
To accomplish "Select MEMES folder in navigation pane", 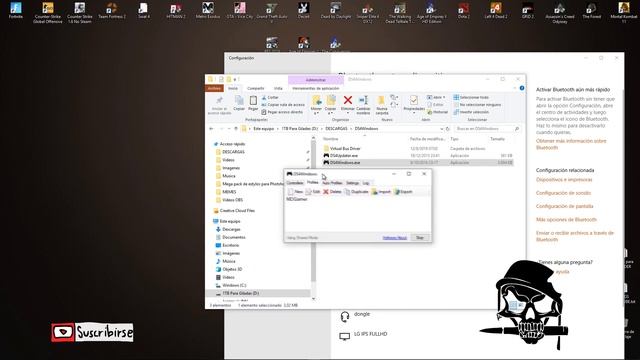I will click(229, 192).
